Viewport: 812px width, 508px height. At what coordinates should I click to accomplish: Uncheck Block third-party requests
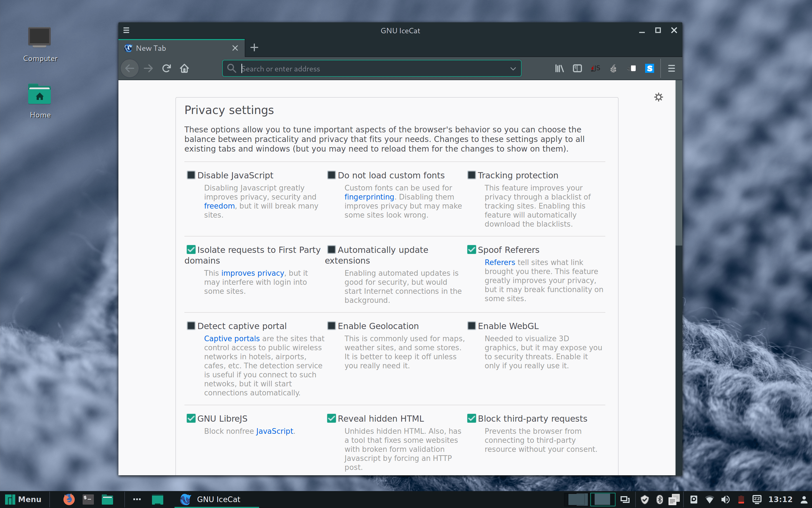[471, 418]
